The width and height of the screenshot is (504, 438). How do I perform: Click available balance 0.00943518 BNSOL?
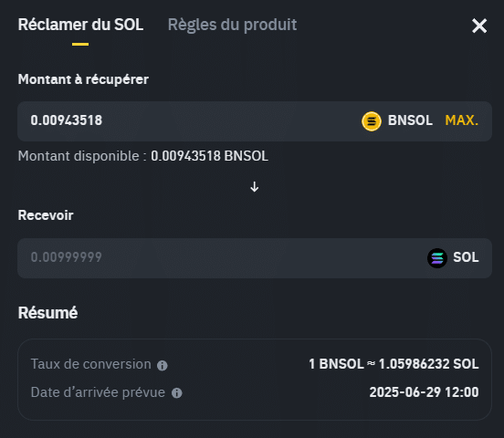(209, 156)
